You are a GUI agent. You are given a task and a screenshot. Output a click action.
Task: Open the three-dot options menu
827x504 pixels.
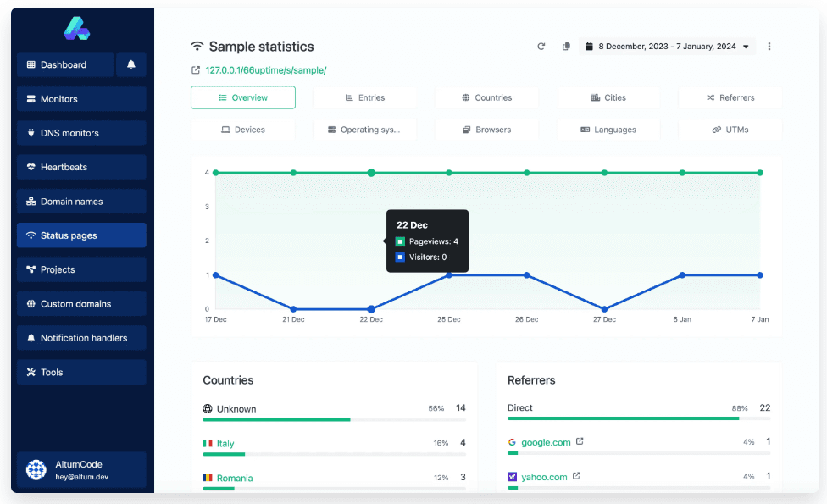(769, 47)
